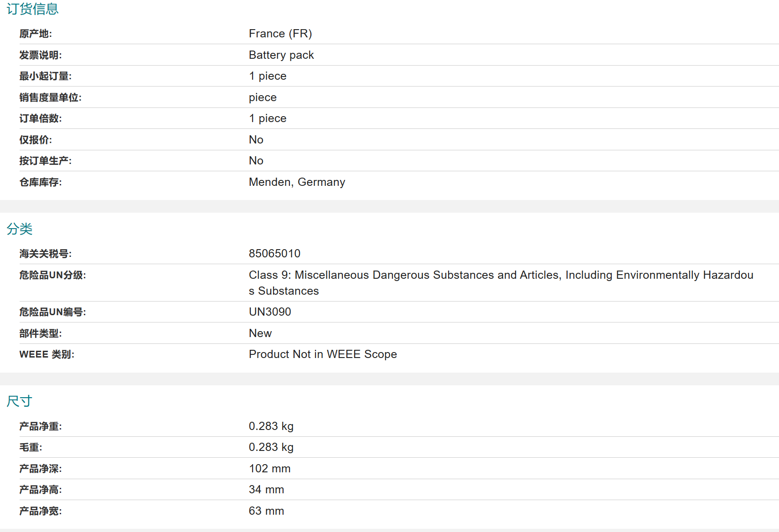779x532 pixels.
Task: Click the 产品净重 value 0.283 kg
Action: point(271,426)
